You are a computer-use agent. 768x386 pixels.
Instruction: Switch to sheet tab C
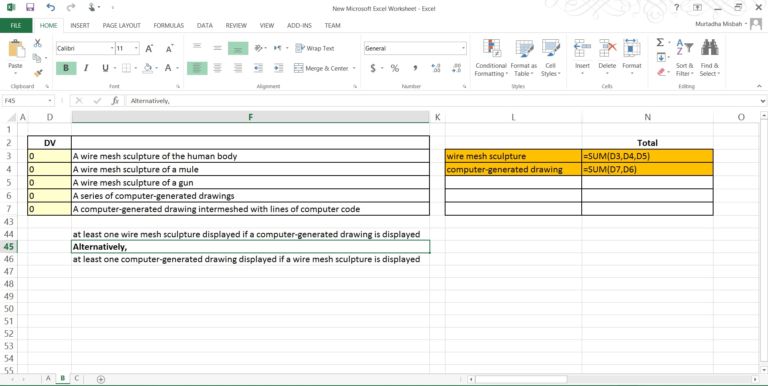coord(76,378)
